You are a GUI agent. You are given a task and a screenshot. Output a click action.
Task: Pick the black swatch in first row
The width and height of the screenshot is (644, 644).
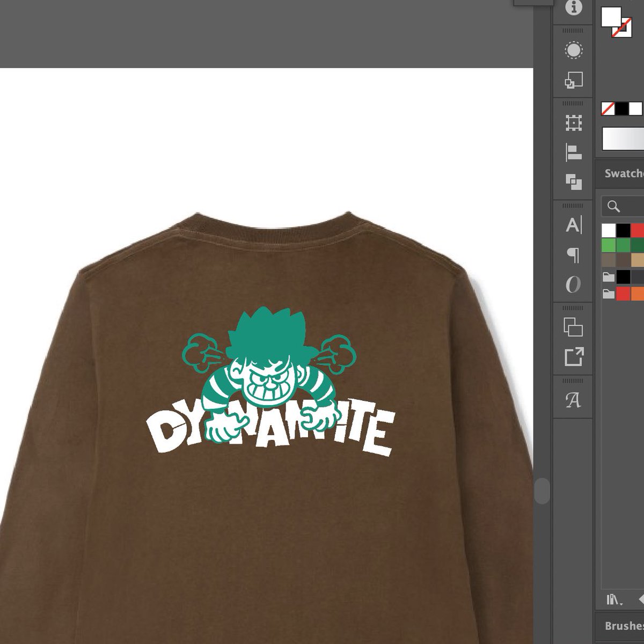pyautogui.click(x=623, y=230)
